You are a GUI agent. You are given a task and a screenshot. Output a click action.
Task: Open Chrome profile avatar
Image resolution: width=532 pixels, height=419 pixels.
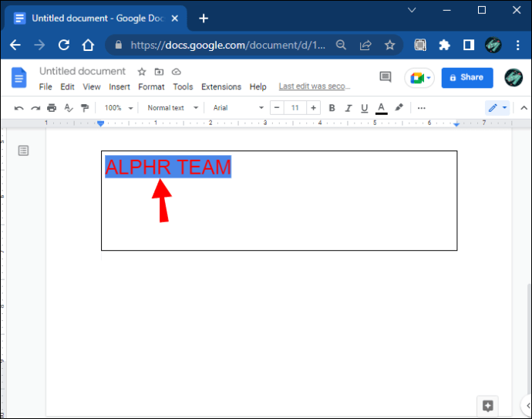click(493, 45)
